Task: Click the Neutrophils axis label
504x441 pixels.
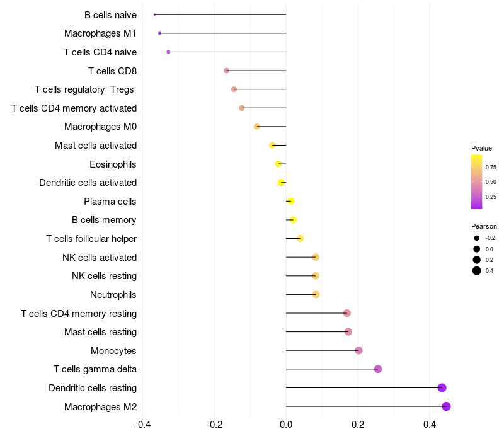Action: [113, 295]
